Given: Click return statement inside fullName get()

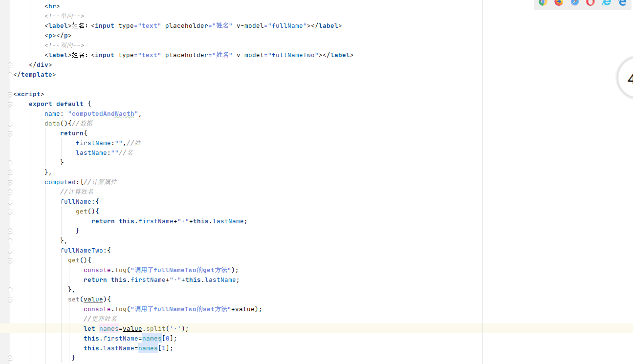Looking at the screenshot, I should [x=170, y=221].
